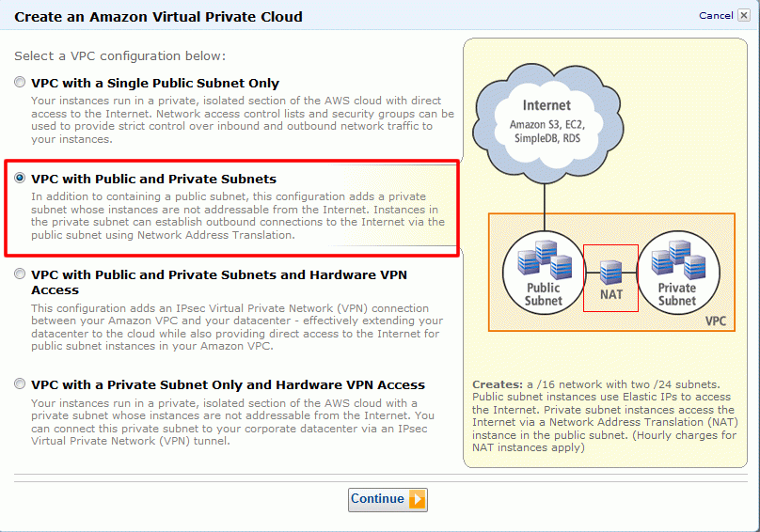Click the "VPC with a Single Public Subnet Only" heading
The image size is (760, 532).
point(155,84)
